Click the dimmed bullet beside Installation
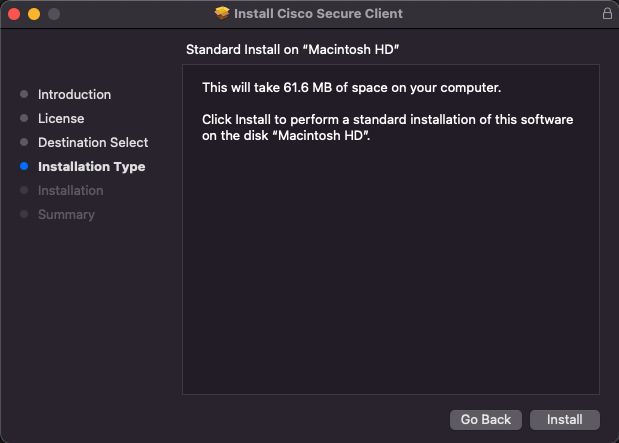 [x=24, y=191]
